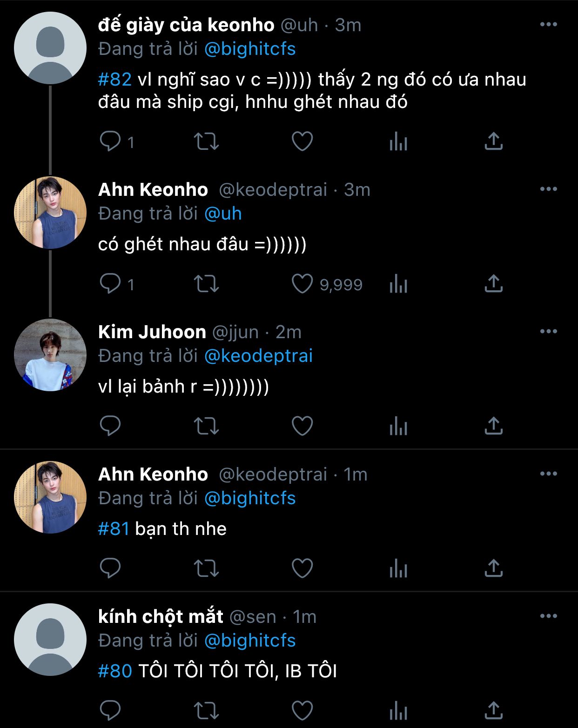The height and width of the screenshot is (728, 578).
Task: Open @keodeptrai mention in Kim Juhoon's reply
Action: [258, 356]
